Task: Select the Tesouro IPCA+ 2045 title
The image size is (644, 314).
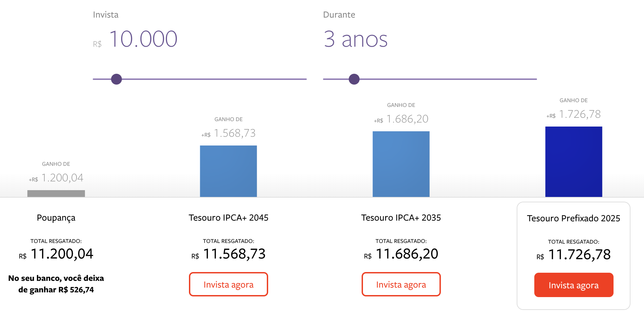Action: pyautogui.click(x=229, y=218)
